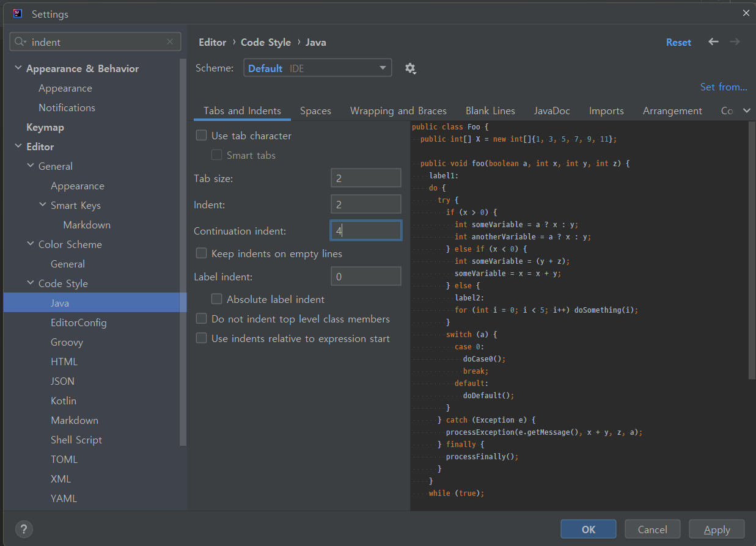Collapse the Appearance & Behavior section

tap(18, 68)
